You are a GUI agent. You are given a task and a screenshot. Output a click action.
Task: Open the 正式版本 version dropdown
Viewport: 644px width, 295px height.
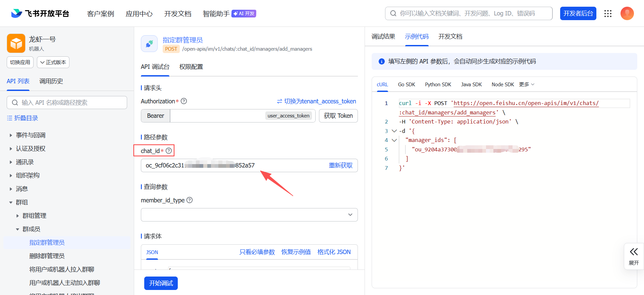(53, 62)
